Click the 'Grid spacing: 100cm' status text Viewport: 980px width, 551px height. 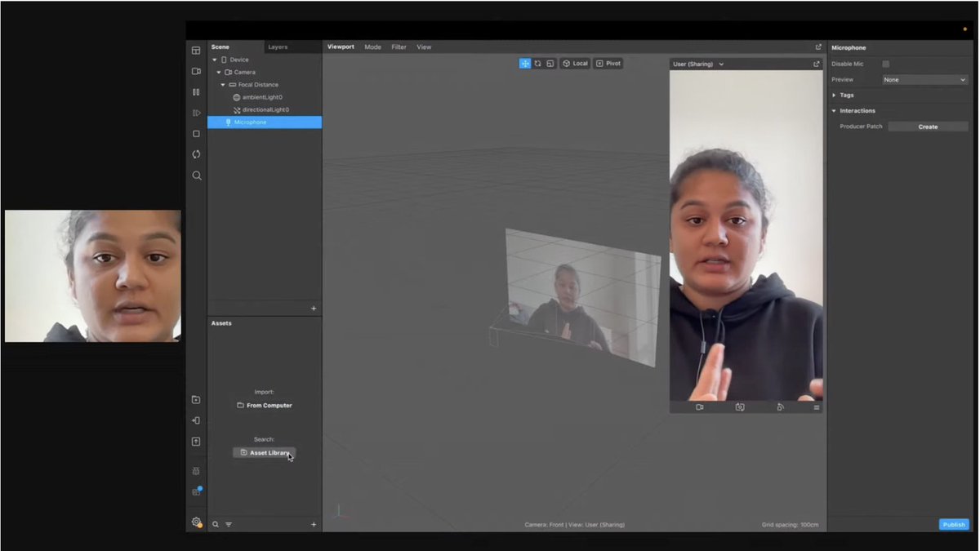point(790,525)
